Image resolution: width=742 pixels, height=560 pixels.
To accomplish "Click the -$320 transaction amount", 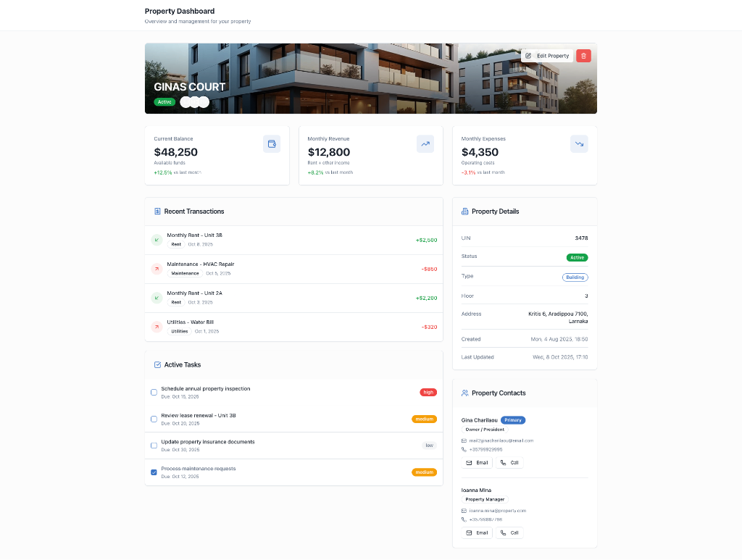I will (429, 327).
